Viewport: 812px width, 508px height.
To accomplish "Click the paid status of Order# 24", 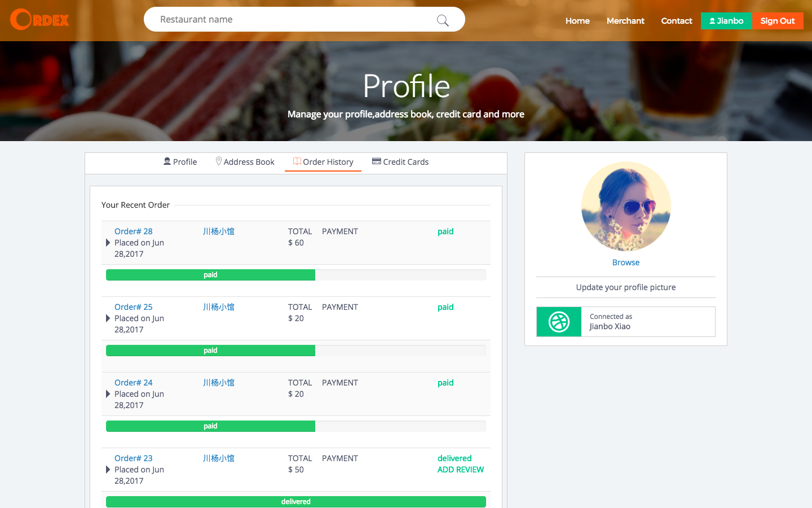I will click(x=445, y=383).
